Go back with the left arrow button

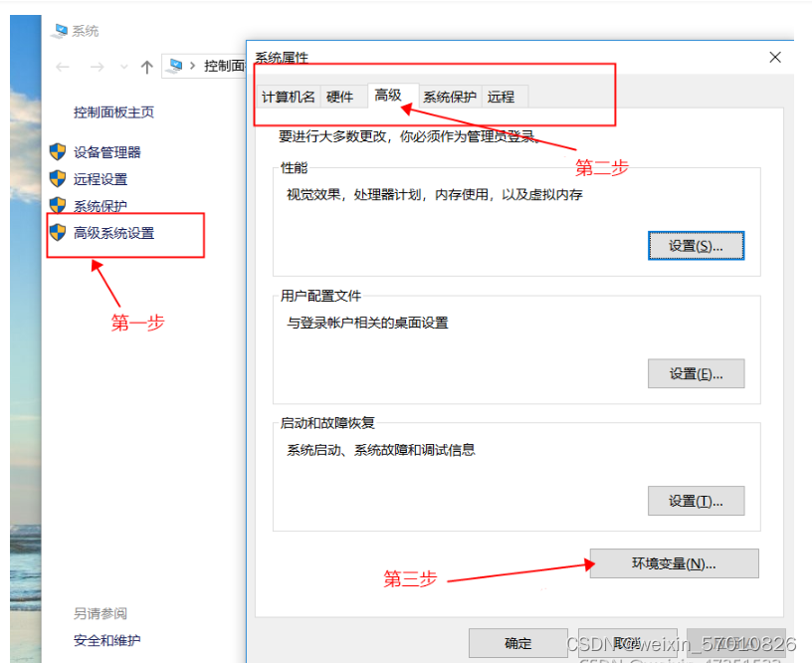pos(63,67)
